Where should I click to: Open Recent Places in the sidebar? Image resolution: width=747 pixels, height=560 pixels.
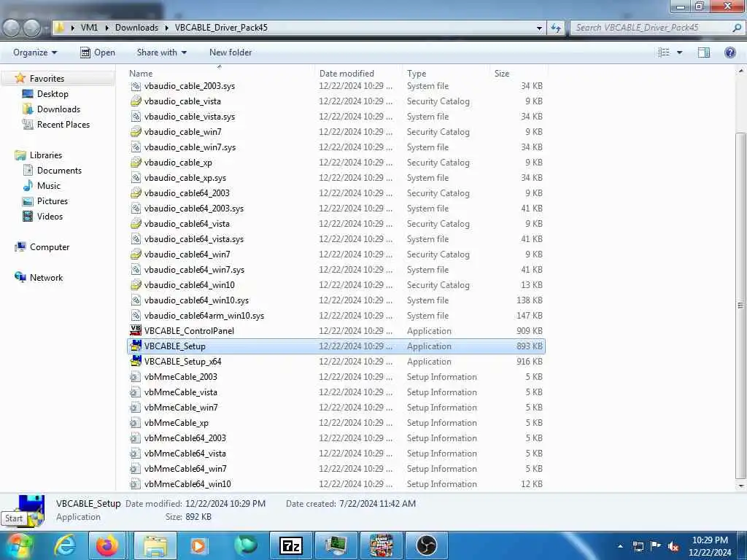click(x=63, y=124)
